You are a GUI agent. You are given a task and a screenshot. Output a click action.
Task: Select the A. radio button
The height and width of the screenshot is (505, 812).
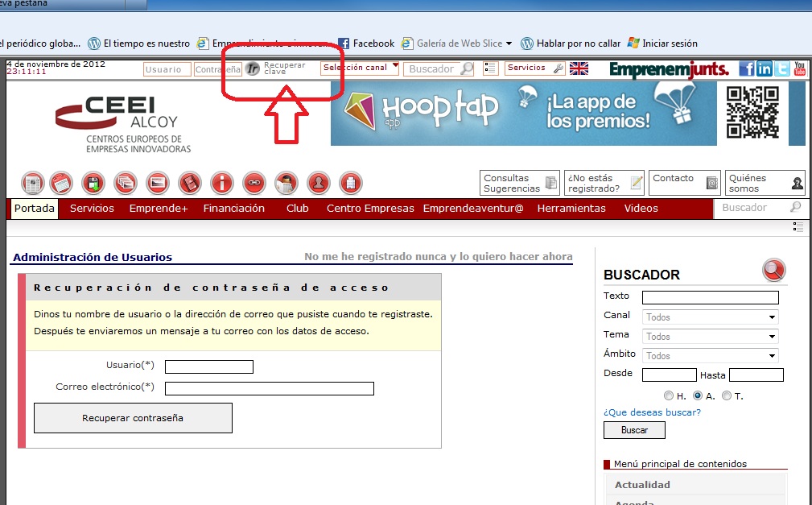(x=698, y=395)
